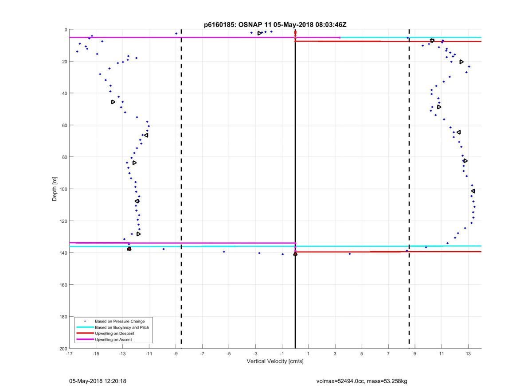Click the triangle marker near -3 cm/s at the surface
This screenshot has height=392, width=532.
click(260, 33)
